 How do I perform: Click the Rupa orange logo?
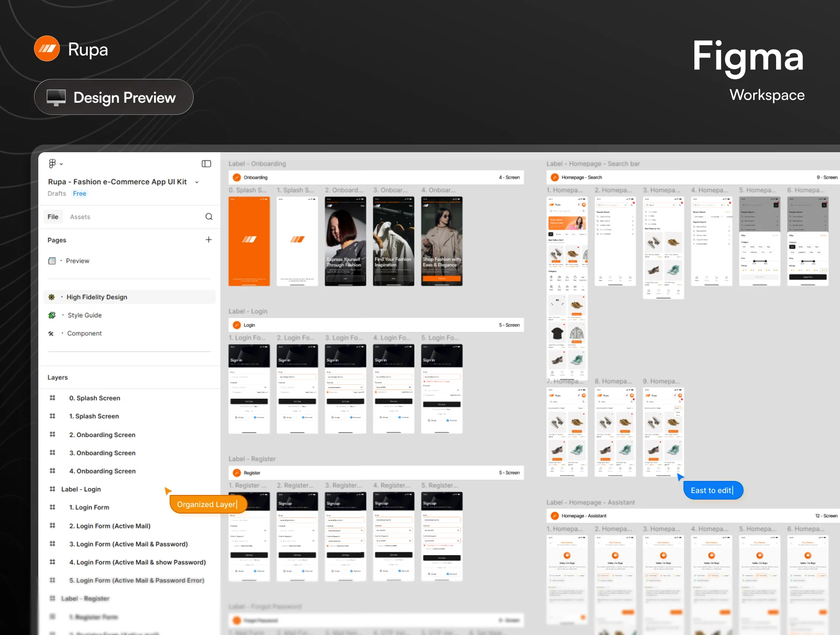tap(47, 49)
